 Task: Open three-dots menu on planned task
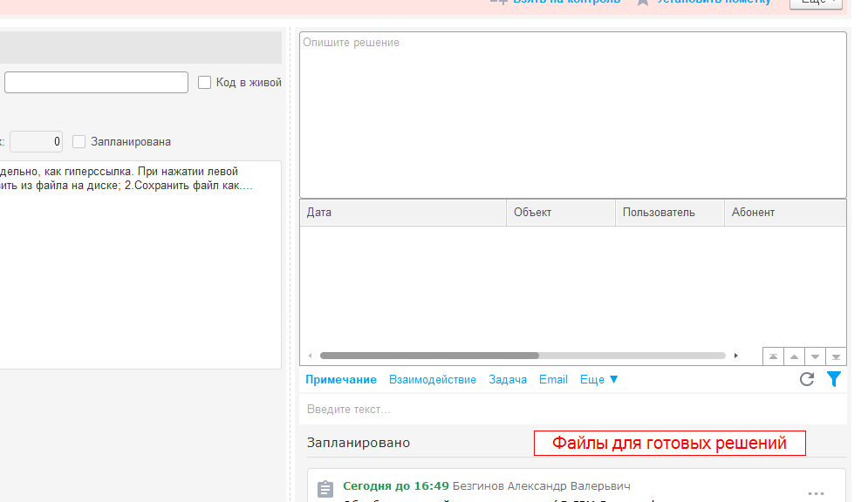(816, 493)
